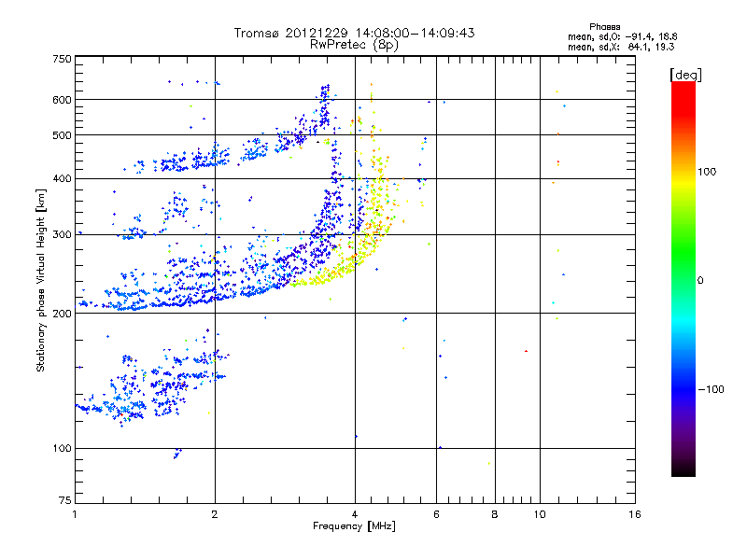Click the x-axis label '4'
Image resolution: width=747 pixels, height=560 pixels.
(355, 514)
